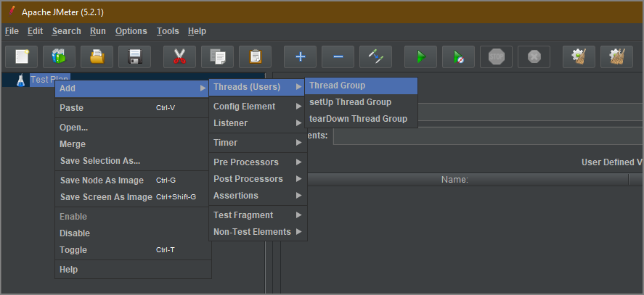Viewport: 644px width, 295px height.
Task: Expand the Post Processors submenu
Action: click(258, 179)
